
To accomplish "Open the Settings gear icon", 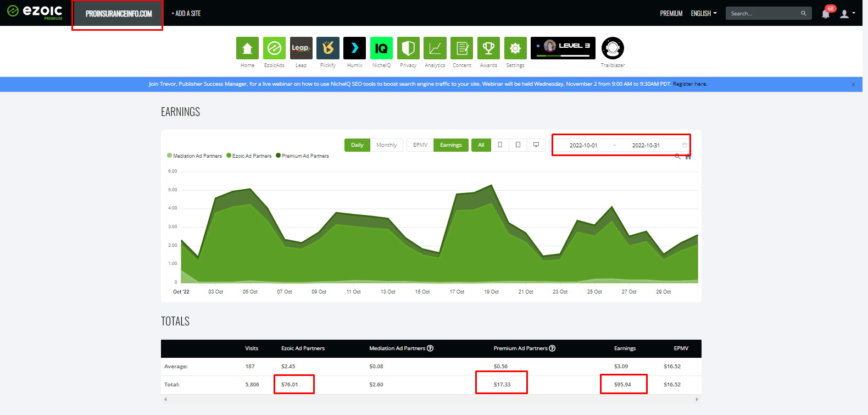I will coord(515,48).
